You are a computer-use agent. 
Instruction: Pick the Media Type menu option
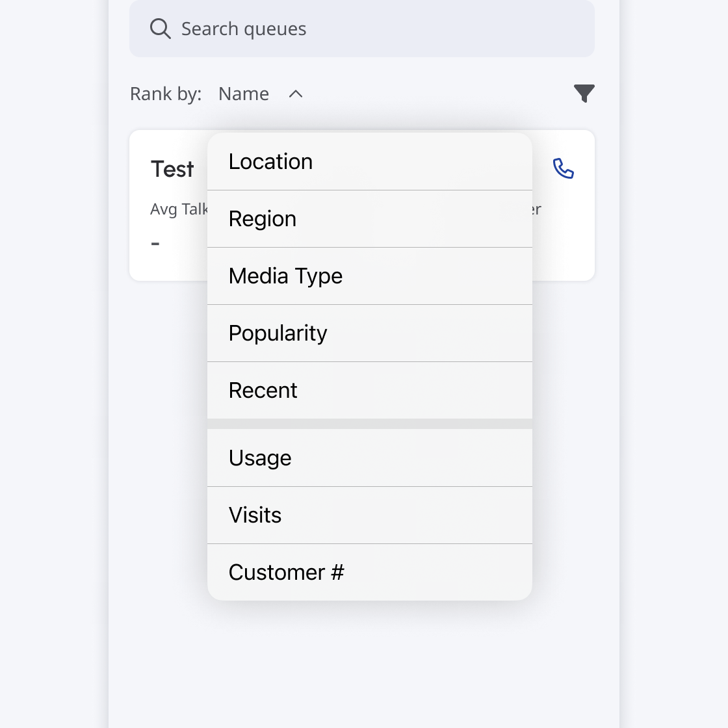point(369,276)
